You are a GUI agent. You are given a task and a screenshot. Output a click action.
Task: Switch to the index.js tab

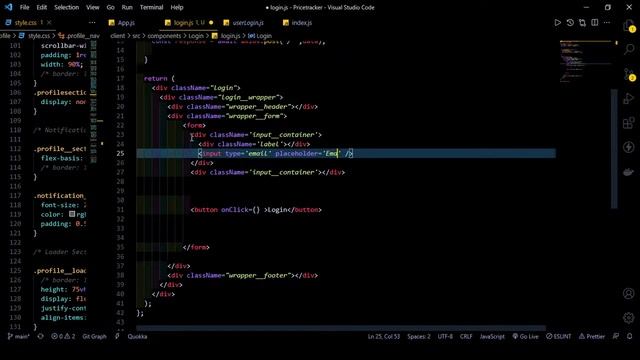click(301, 23)
